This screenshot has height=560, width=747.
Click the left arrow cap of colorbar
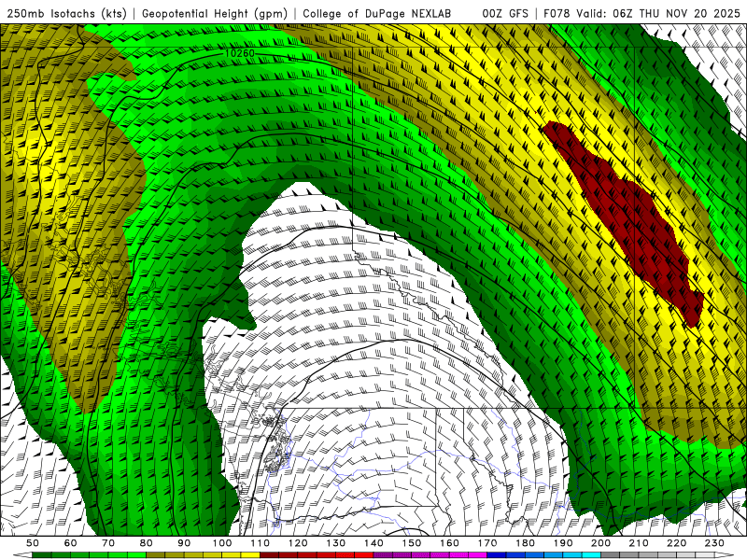pyautogui.click(x=22, y=555)
